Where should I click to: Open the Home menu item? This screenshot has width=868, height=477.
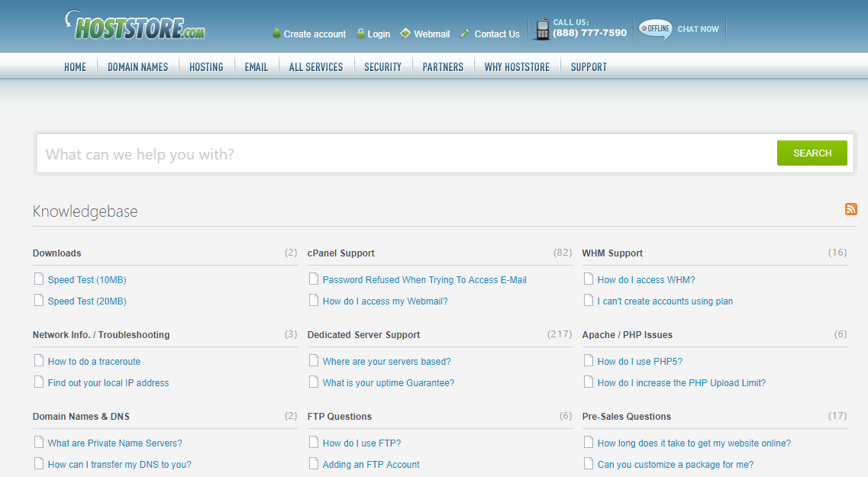(76, 67)
